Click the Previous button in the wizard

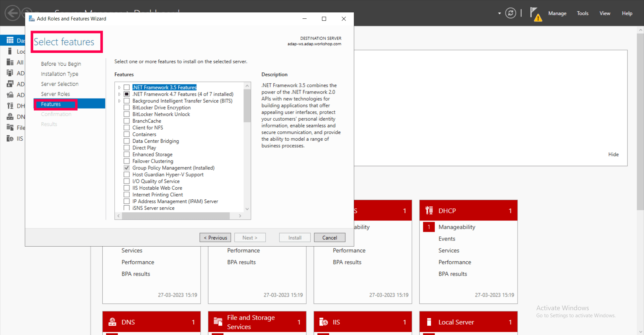point(215,237)
